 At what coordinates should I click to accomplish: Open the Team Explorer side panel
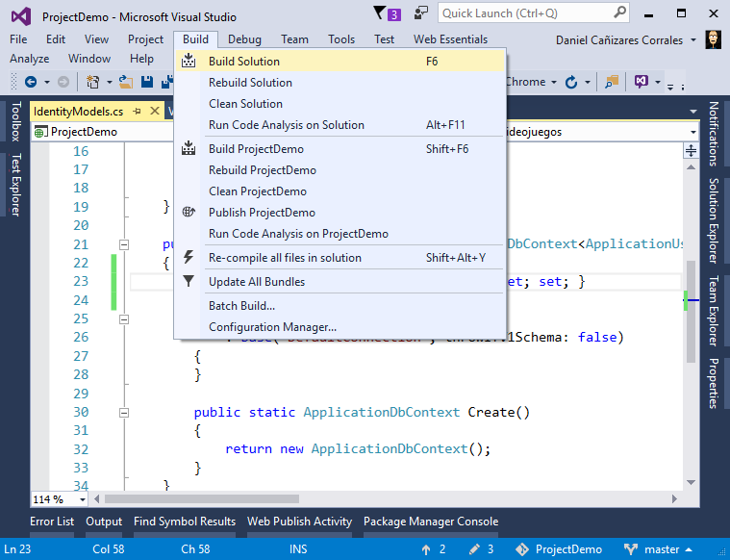tap(714, 311)
